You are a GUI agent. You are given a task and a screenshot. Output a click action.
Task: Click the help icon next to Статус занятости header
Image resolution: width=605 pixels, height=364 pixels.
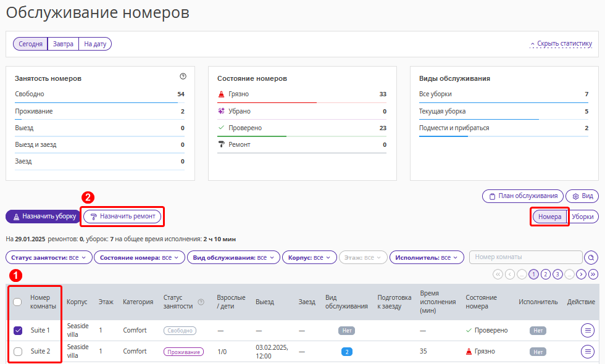click(201, 302)
